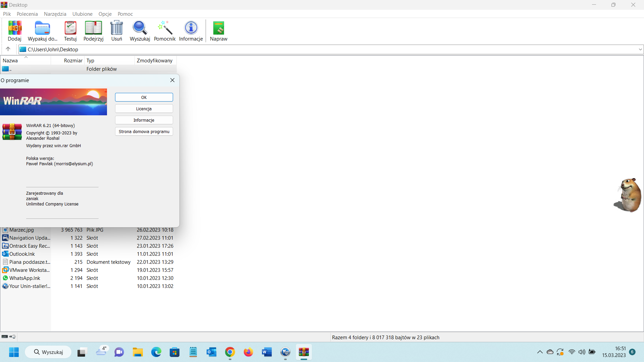Sort by Nazwa column header
The width and height of the screenshot is (644, 362).
click(25, 60)
